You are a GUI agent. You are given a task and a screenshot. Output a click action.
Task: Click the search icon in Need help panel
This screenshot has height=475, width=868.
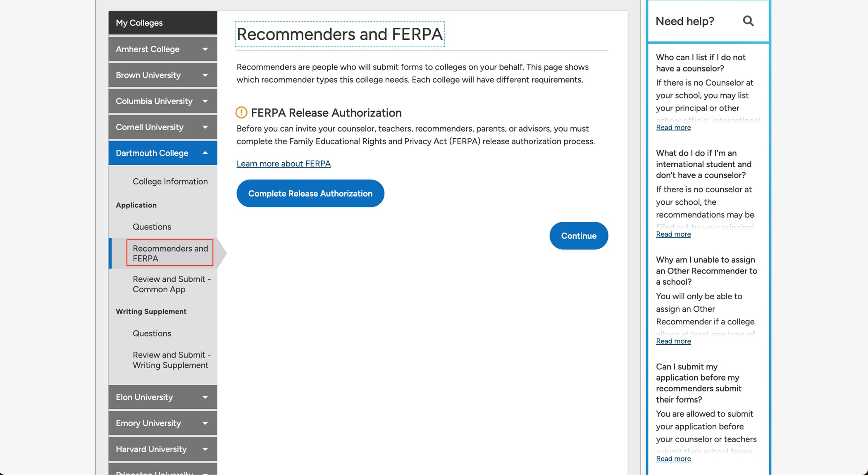(748, 21)
